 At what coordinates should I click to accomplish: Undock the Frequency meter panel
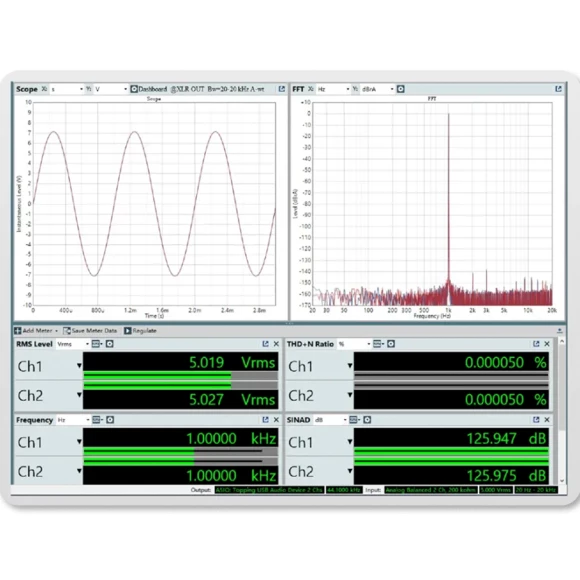point(265,419)
